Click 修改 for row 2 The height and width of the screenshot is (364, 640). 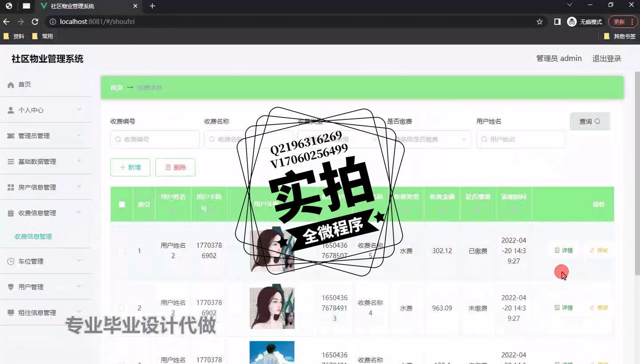[x=599, y=308]
